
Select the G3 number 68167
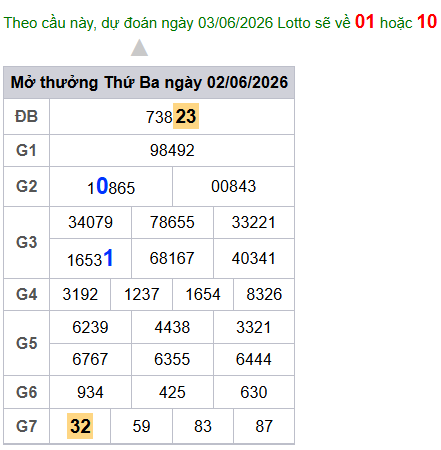pos(172,258)
